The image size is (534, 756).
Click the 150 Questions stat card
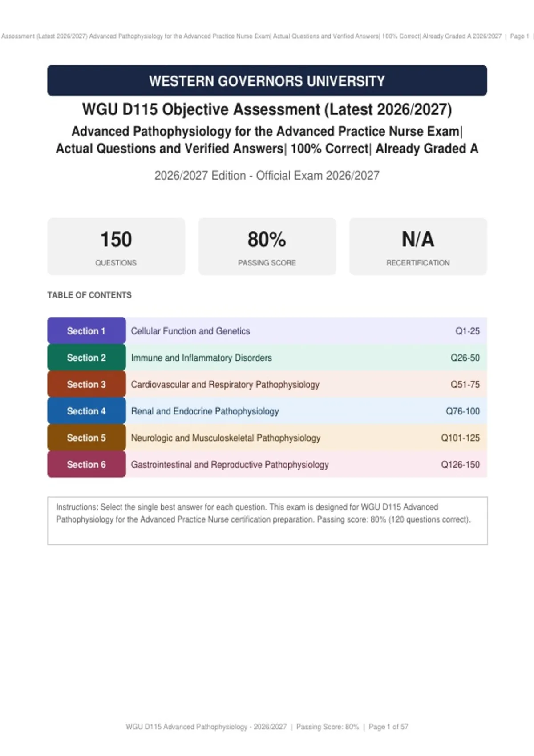pyautogui.click(x=116, y=246)
